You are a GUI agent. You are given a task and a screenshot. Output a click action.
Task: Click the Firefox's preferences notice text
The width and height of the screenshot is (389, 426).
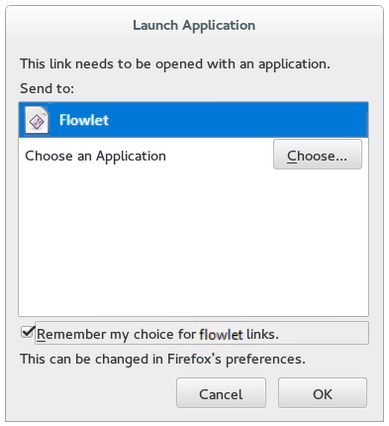[x=163, y=359]
